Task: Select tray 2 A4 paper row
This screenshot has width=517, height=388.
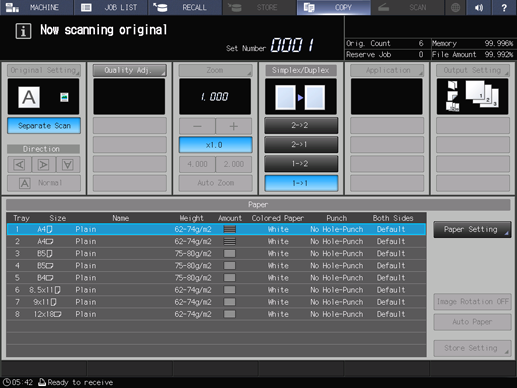Action: click(216, 241)
